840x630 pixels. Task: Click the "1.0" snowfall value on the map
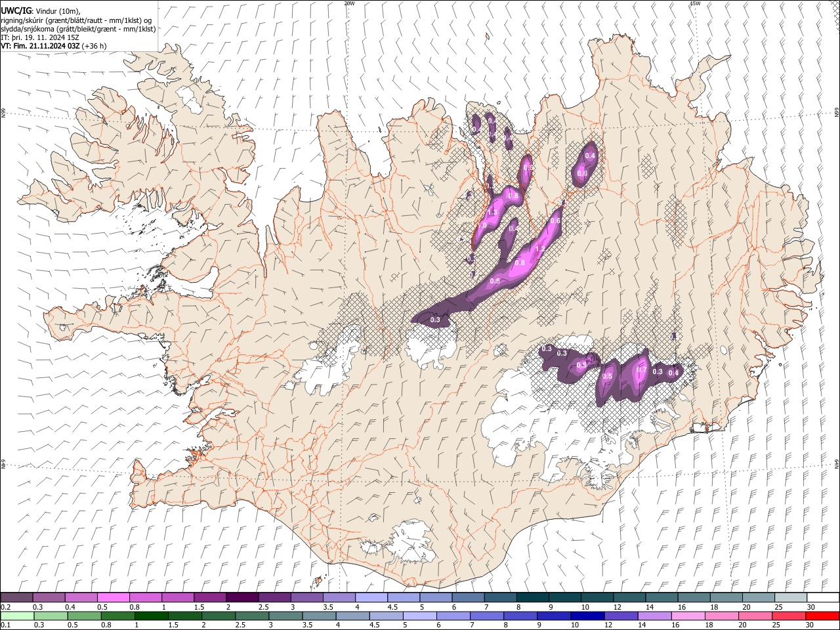point(482,225)
